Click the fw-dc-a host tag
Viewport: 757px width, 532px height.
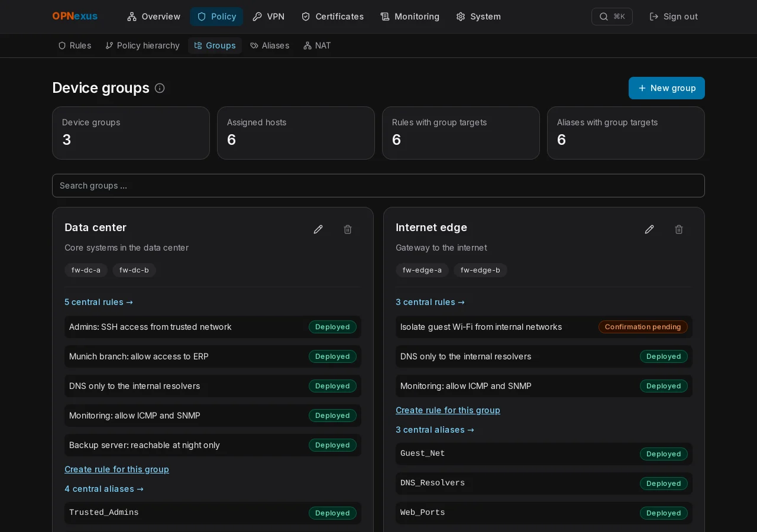point(86,270)
